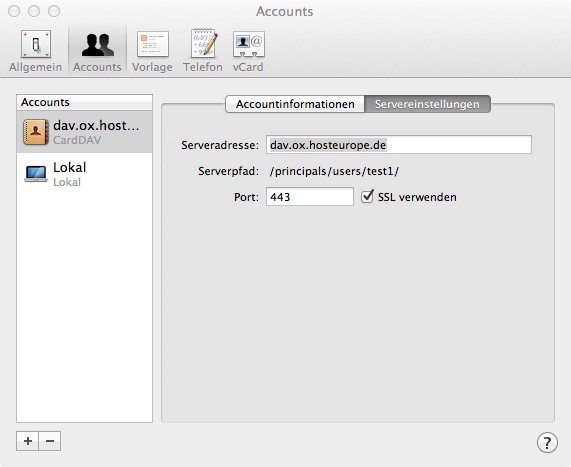Select the Lokal account entry

coord(84,174)
